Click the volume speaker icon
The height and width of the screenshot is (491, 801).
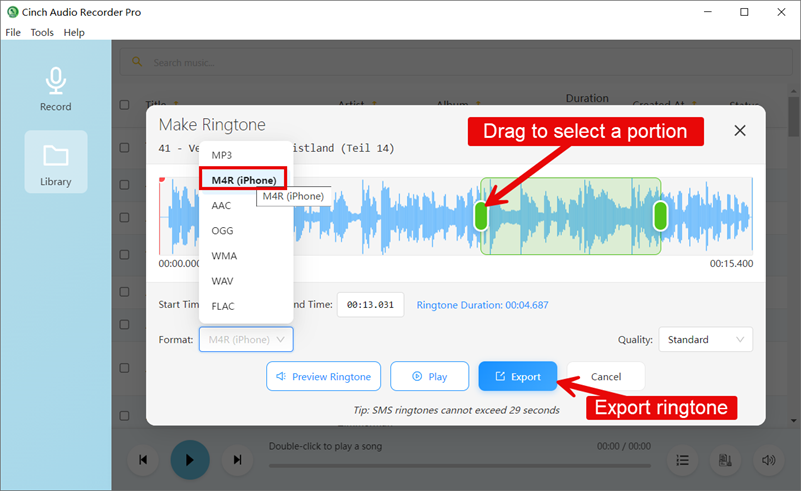[768, 460]
